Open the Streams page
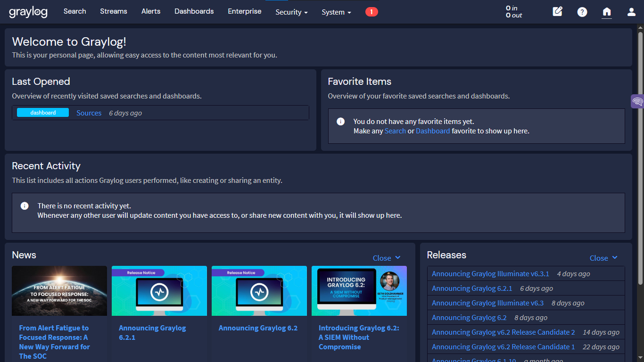Viewport: 644px width, 362px height. pos(114,11)
